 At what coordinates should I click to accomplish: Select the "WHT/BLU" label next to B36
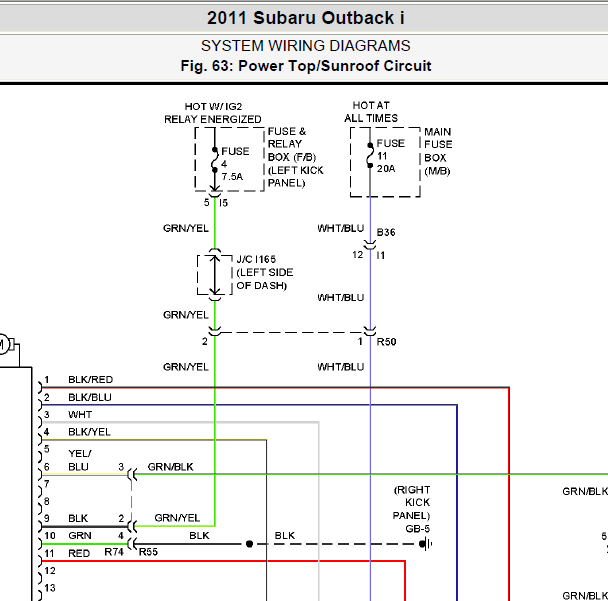click(x=341, y=228)
